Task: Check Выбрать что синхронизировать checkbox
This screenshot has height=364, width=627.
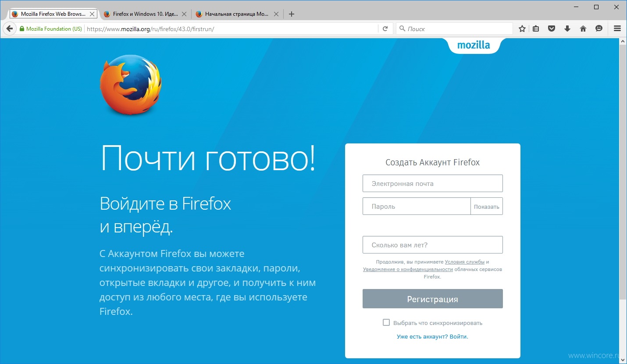Action: pyautogui.click(x=386, y=322)
